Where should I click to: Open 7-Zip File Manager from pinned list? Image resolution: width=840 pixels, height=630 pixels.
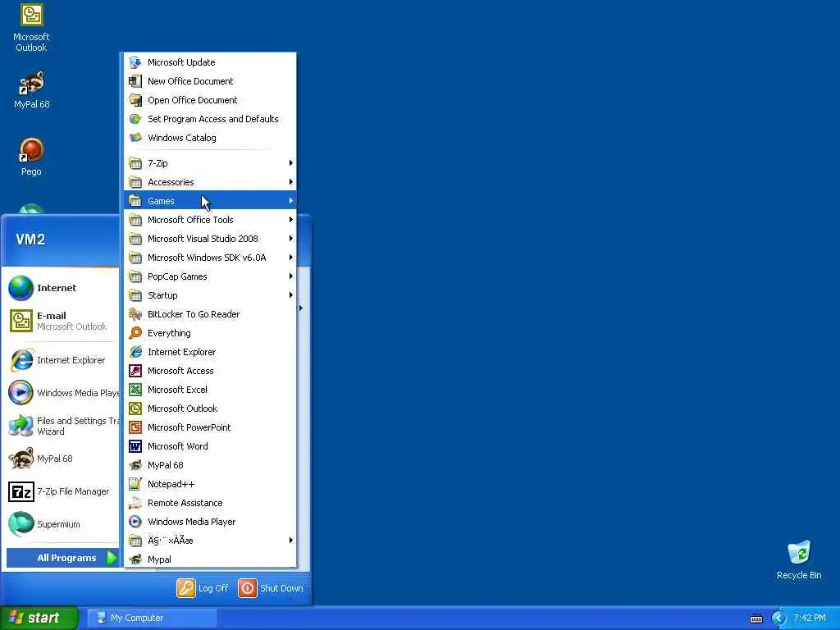pyautogui.click(x=62, y=491)
